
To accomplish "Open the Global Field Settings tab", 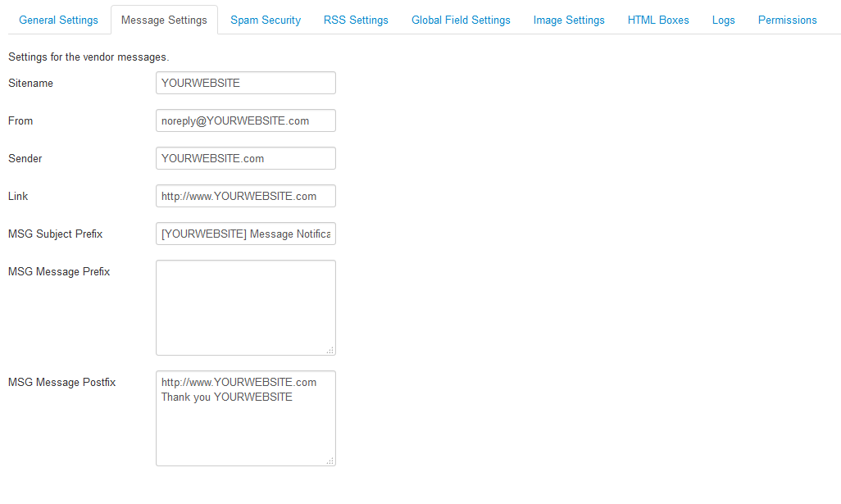I will tap(461, 20).
